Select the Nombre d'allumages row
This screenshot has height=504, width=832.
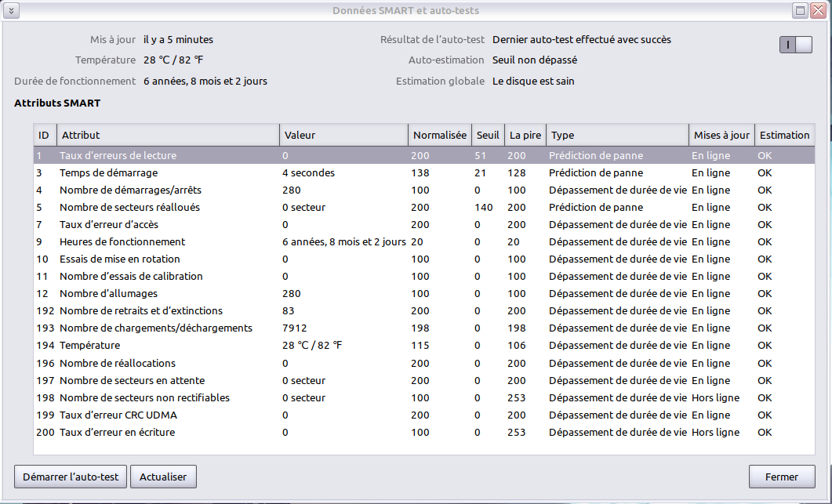[424, 293]
